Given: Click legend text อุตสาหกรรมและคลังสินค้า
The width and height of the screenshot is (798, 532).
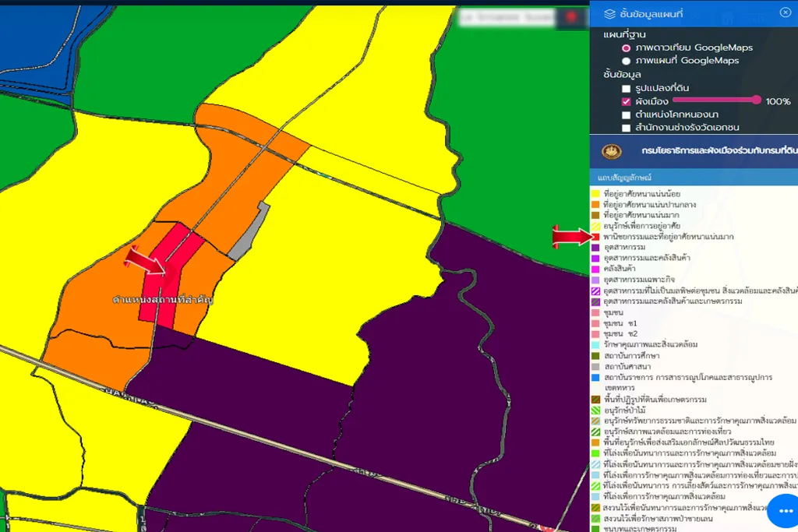Looking at the screenshot, I should click(x=647, y=258).
